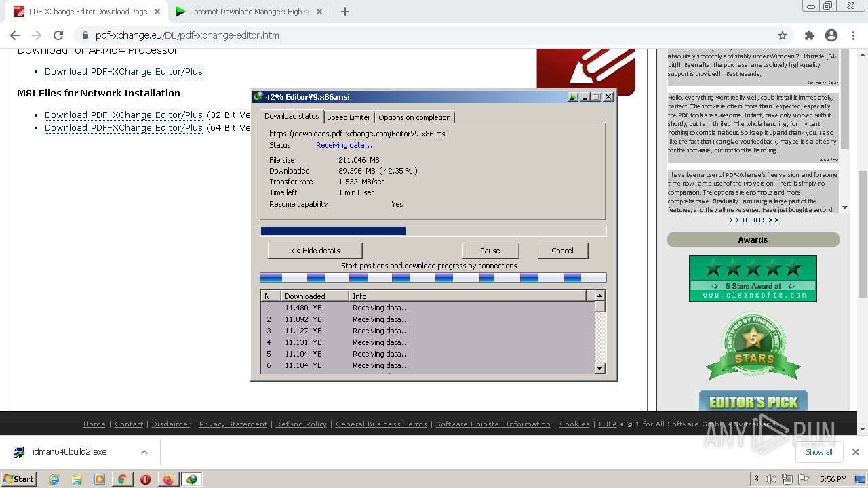Open Internet Explorer from taskbar
The image size is (868, 488).
click(x=54, y=479)
